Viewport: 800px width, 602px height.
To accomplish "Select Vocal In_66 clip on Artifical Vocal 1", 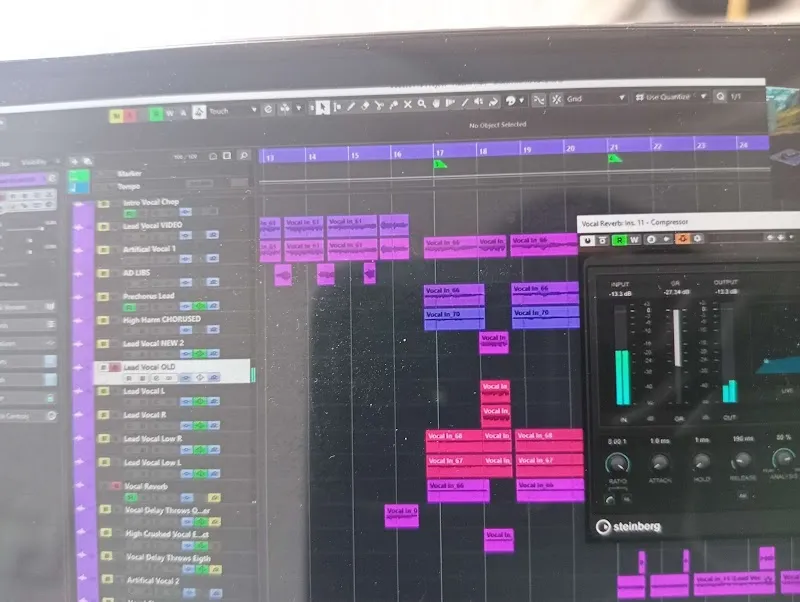I will (x=451, y=247).
